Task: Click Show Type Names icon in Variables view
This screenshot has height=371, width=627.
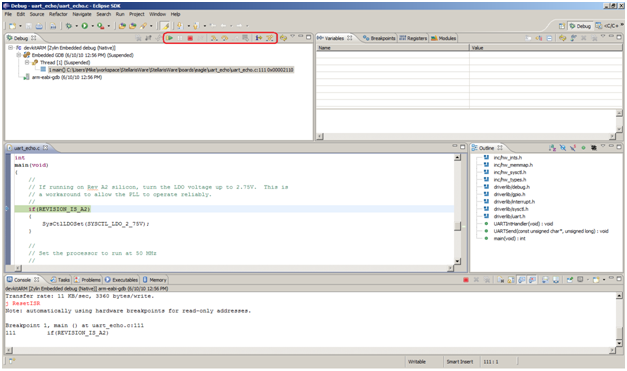Action: point(529,38)
